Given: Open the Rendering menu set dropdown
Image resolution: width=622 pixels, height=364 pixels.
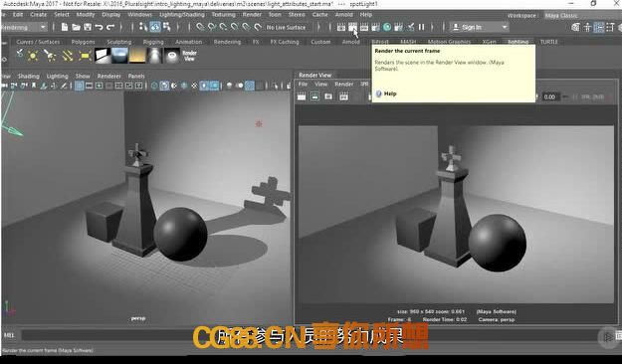Looking at the screenshot, I should tap(23, 28).
